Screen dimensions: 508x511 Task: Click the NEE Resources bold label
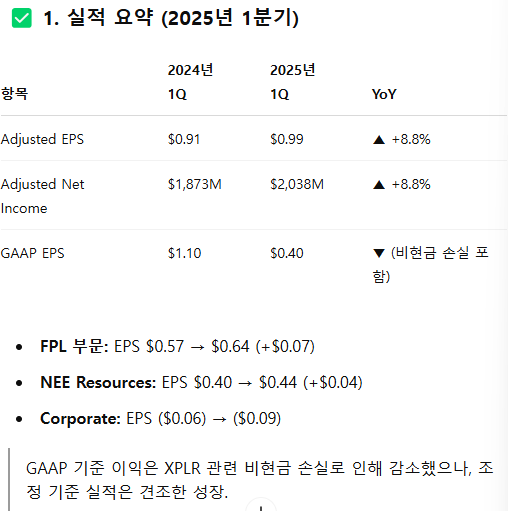coord(98,382)
